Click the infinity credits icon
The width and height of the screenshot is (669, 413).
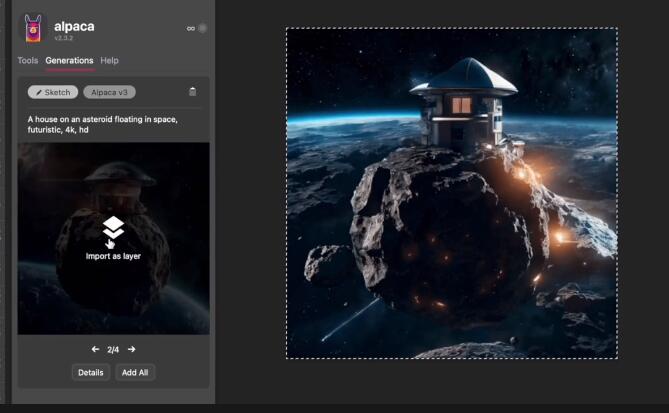coord(191,29)
